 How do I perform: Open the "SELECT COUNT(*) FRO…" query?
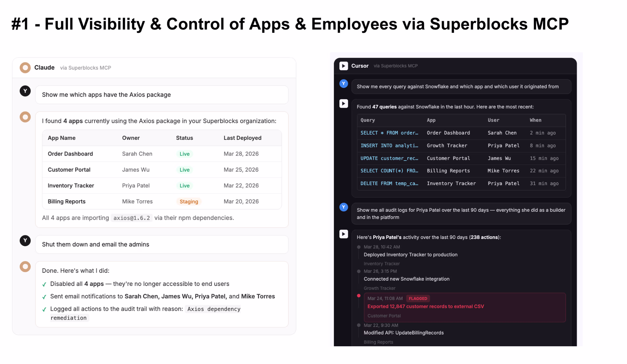coord(389,171)
